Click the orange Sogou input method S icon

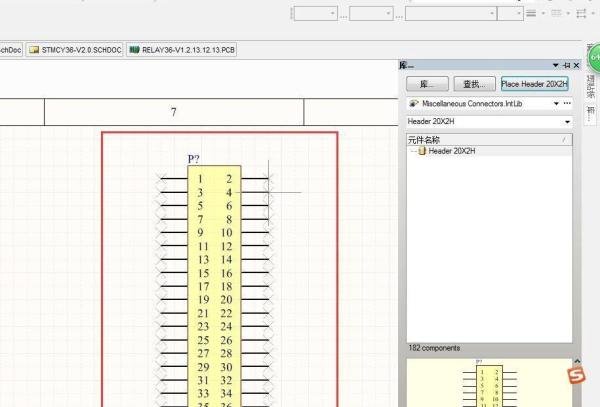(x=576, y=375)
